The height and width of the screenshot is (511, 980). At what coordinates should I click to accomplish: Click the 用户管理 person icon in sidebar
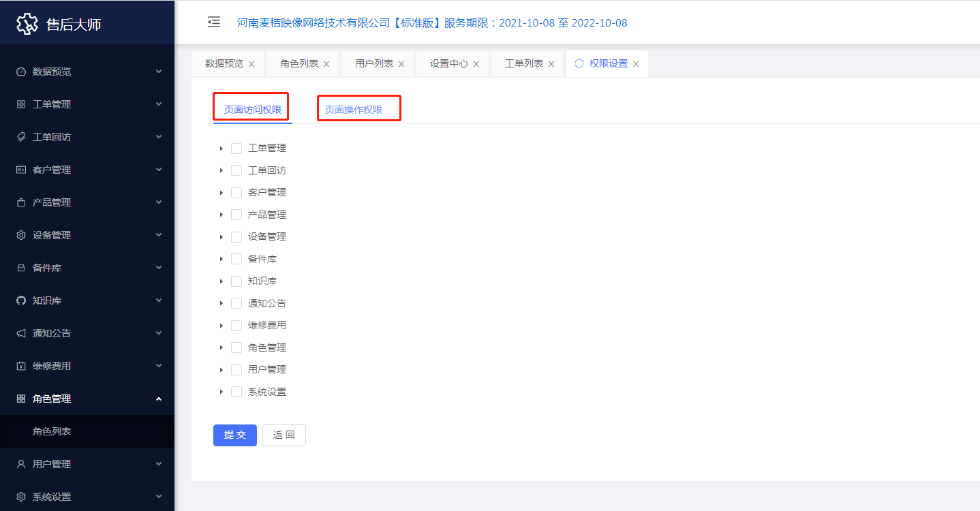pos(21,464)
